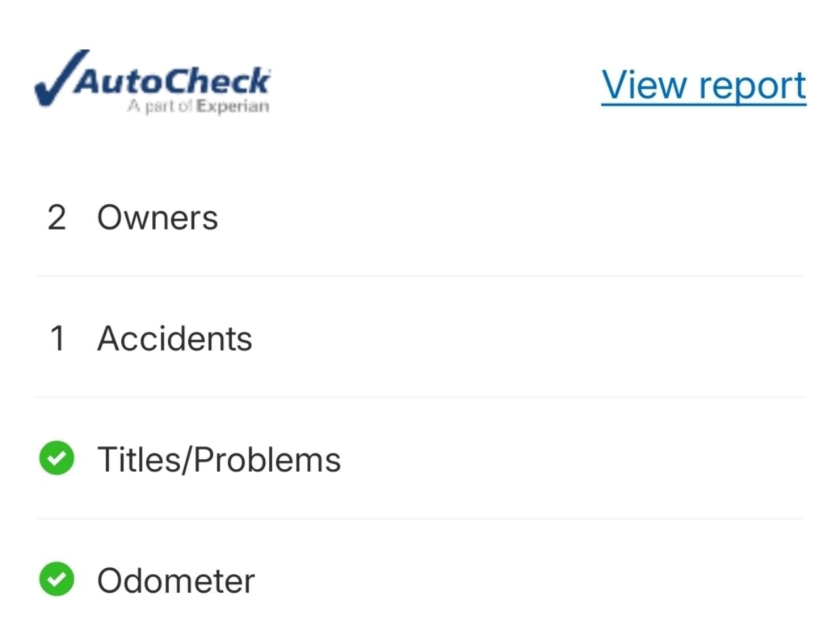Click the AutoCheck wordmark text
Screen dimensions: 840x630
(172, 81)
